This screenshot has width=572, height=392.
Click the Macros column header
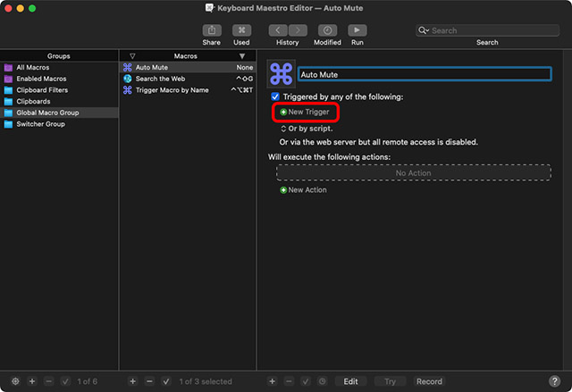click(x=185, y=56)
